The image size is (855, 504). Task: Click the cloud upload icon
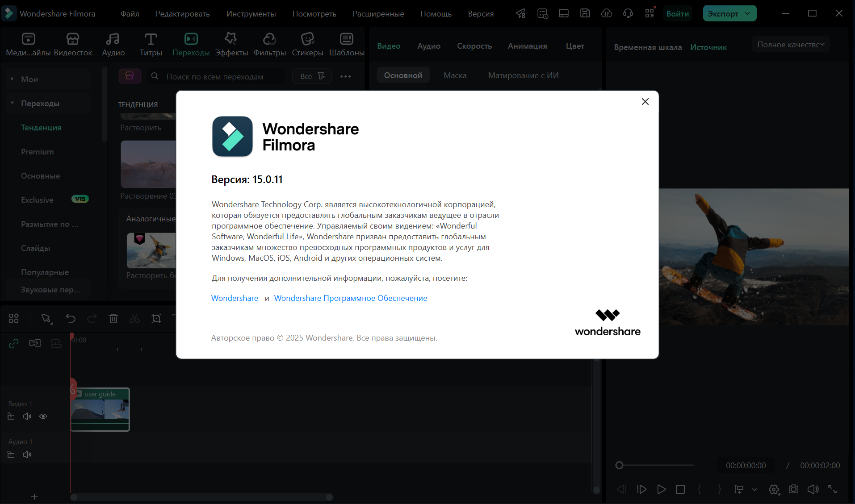607,13
